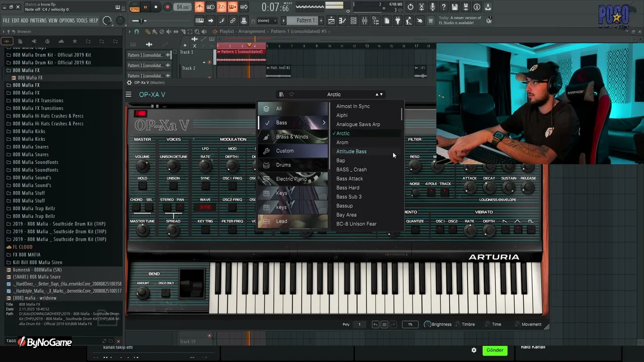The height and width of the screenshot is (362, 644).
Task: Stop playback with the stop button
Action: point(155,7)
